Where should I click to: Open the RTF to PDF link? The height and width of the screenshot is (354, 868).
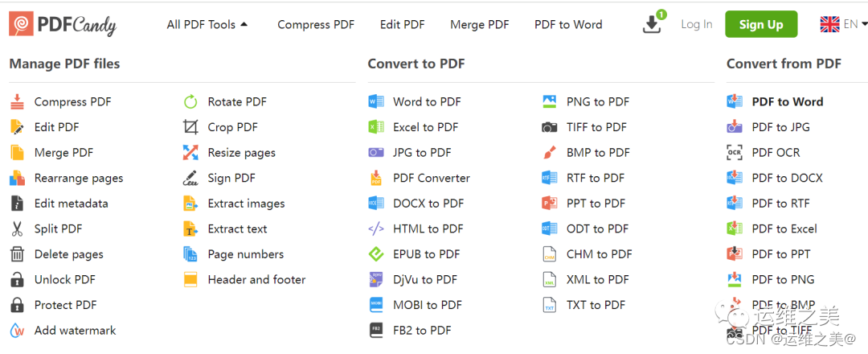pyautogui.click(x=595, y=179)
